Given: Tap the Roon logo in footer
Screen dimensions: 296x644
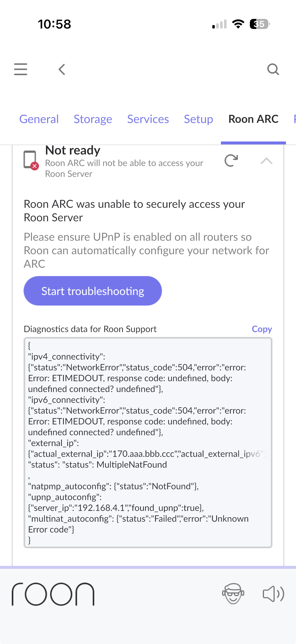Looking at the screenshot, I should [53, 594].
